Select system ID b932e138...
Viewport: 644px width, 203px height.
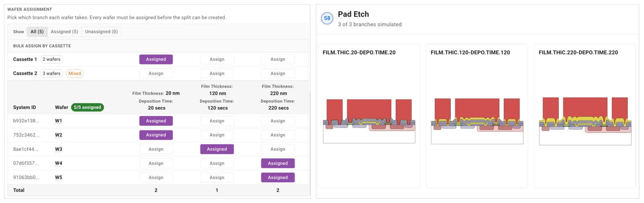(26, 121)
